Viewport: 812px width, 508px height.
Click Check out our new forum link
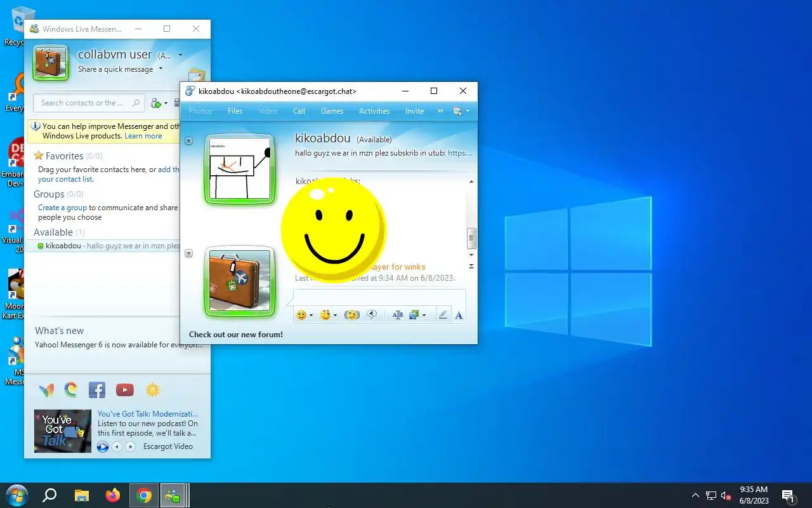coord(236,335)
